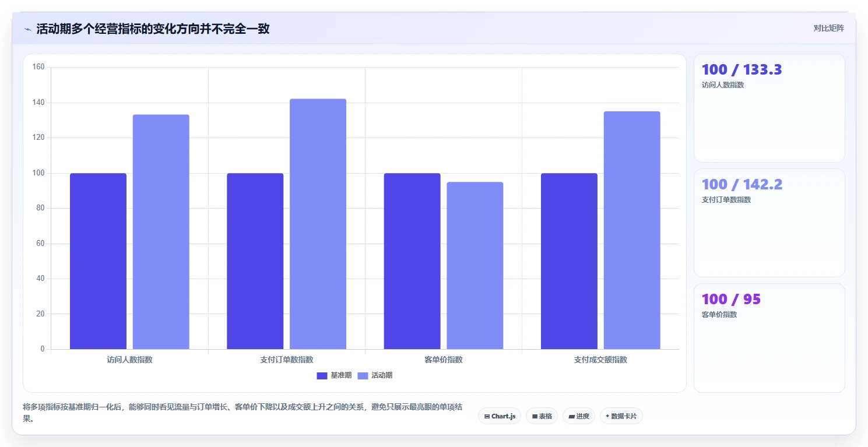Screen dimensions: 868x447
Task: Select the 表格 chip
Action: (x=542, y=416)
